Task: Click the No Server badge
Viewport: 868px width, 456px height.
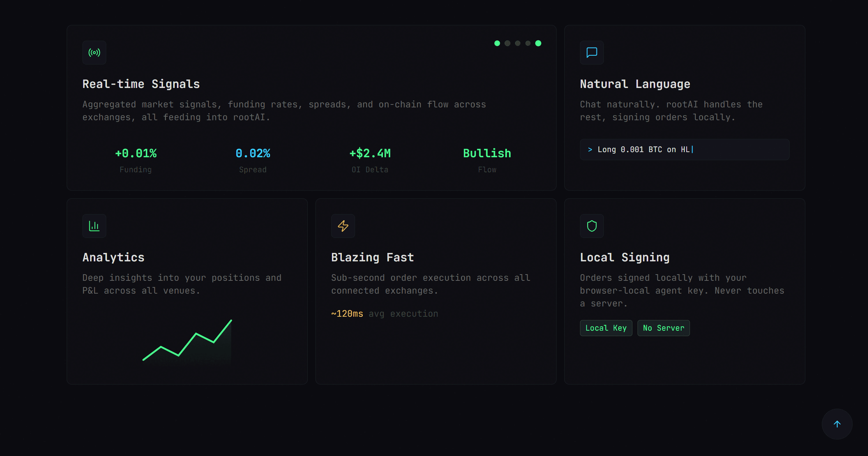Action: pos(664,328)
